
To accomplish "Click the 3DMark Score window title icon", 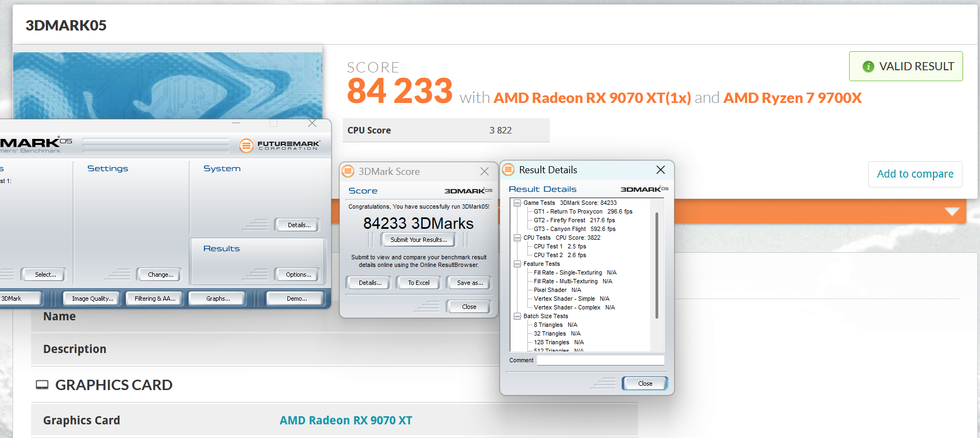I will [x=348, y=171].
